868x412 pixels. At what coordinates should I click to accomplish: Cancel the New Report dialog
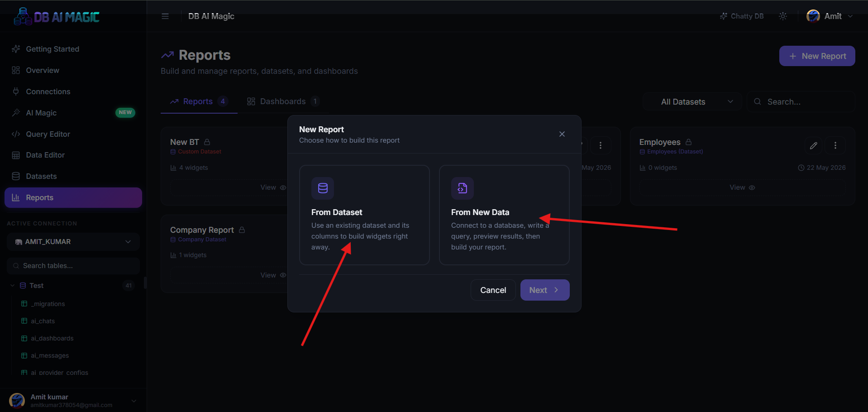[493, 290]
